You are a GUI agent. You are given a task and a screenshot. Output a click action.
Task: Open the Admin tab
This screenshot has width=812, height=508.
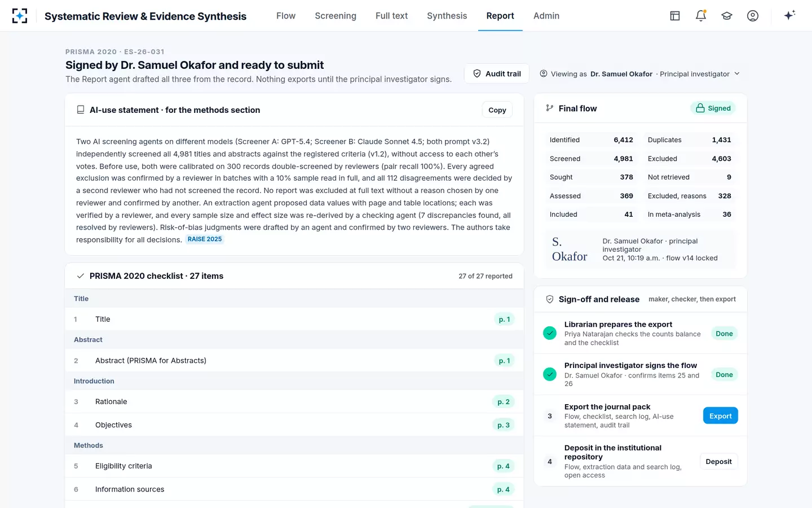[x=546, y=16]
